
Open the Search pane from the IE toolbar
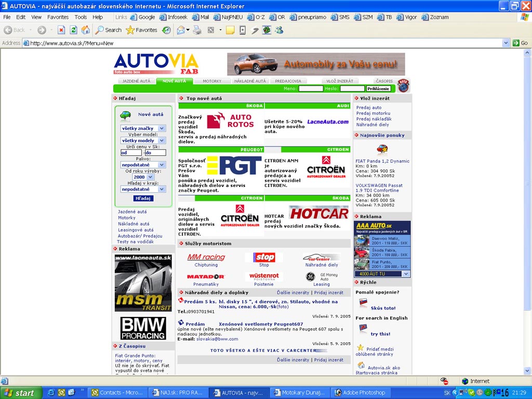(108, 30)
